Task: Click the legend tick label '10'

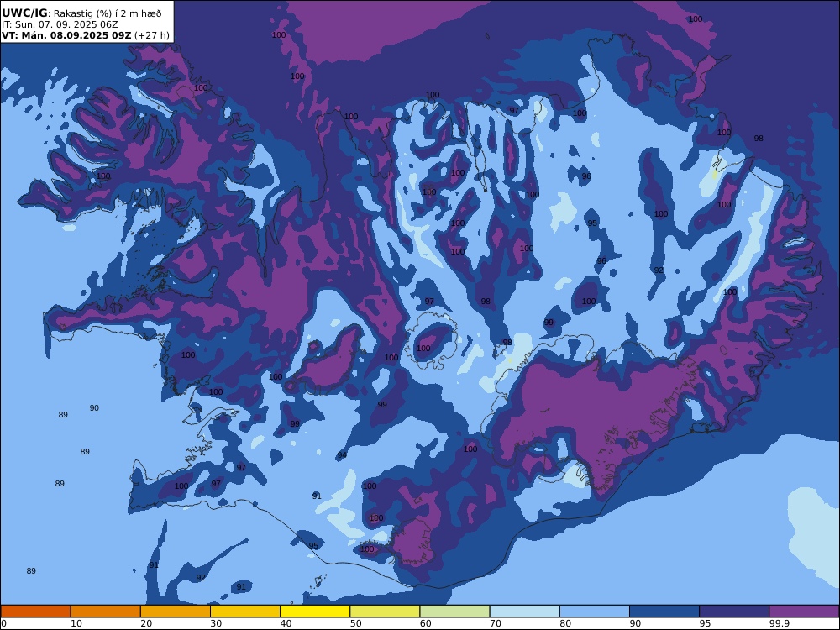Action: (76, 623)
